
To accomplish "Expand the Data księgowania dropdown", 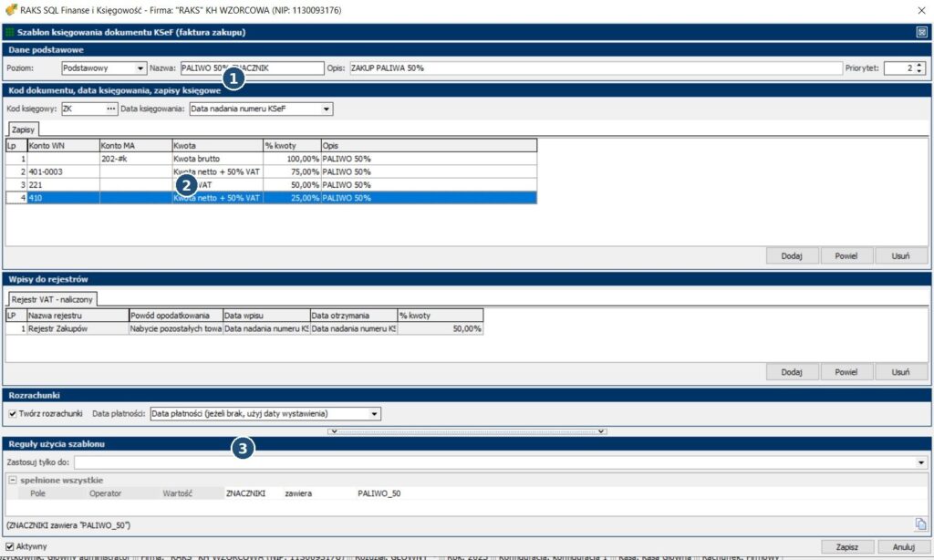I will click(327, 109).
